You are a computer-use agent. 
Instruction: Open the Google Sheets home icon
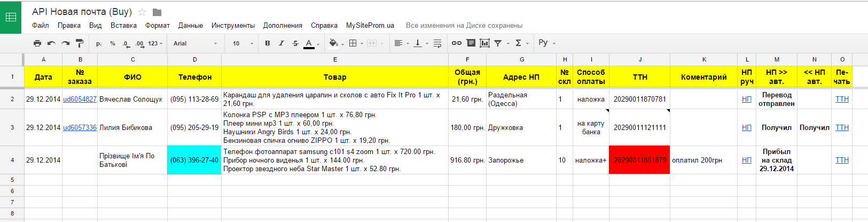tap(11, 17)
